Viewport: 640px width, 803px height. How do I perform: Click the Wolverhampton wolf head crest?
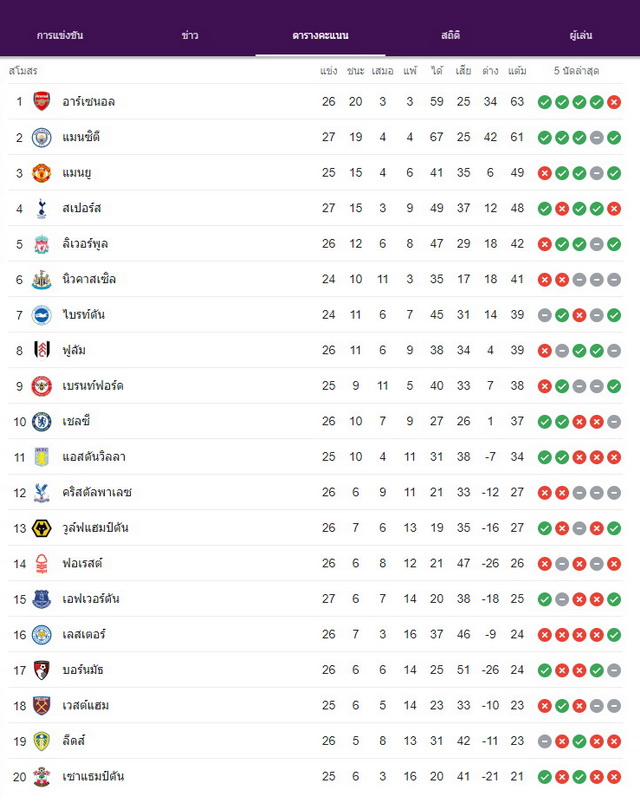coord(41,528)
